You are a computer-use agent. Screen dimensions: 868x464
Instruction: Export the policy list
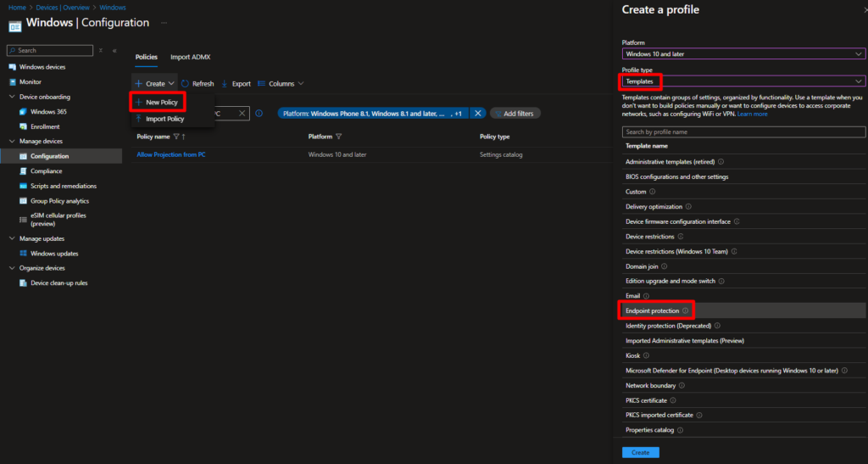[x=236, y=84]
